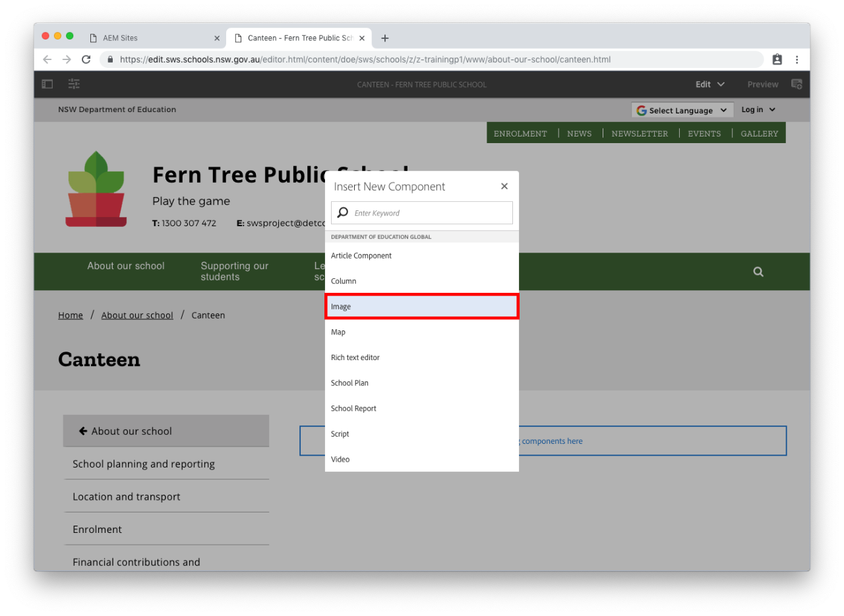
Task: Toggle the AEM side panel icon
Action: coord(47,84)
